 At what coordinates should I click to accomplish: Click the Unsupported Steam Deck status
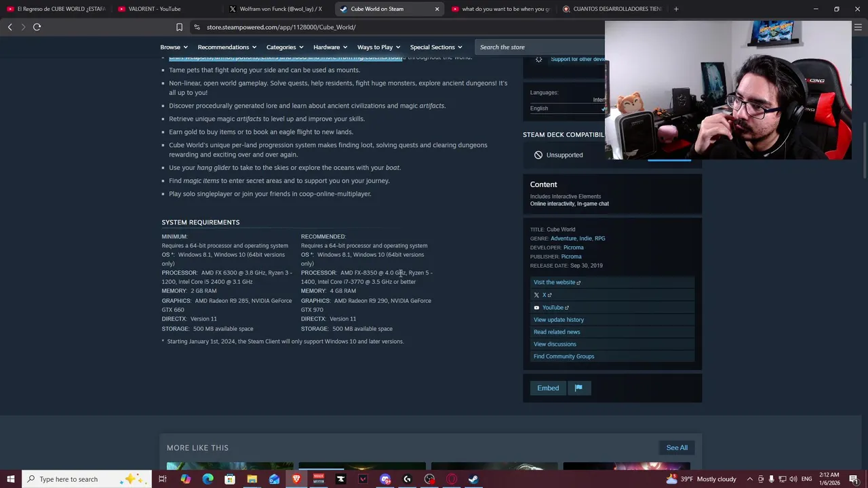point(558,155)
